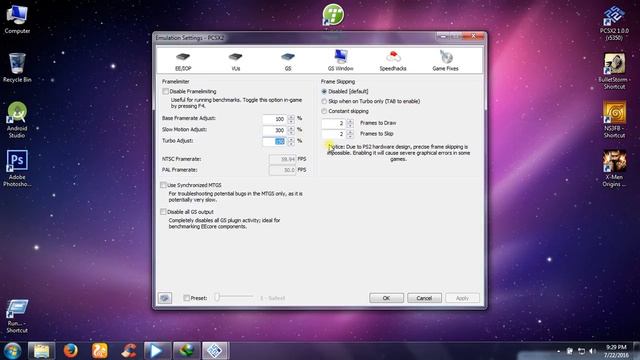Show hidden tray icons arrow

558,351
